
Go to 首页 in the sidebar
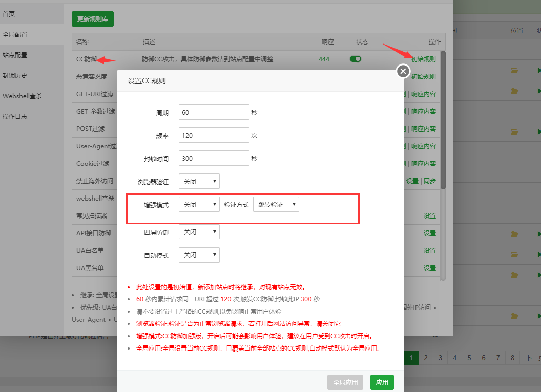point(9,14)
